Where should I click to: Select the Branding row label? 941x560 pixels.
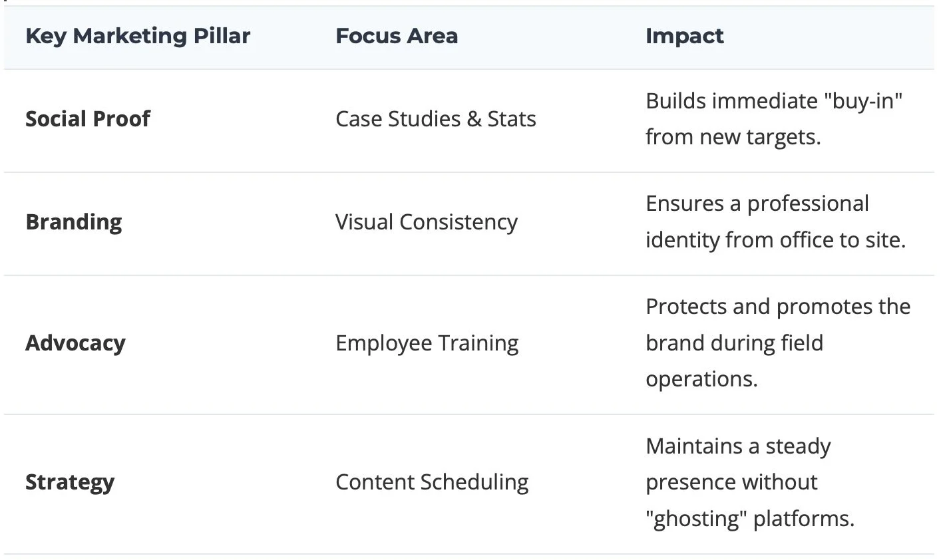74,222
